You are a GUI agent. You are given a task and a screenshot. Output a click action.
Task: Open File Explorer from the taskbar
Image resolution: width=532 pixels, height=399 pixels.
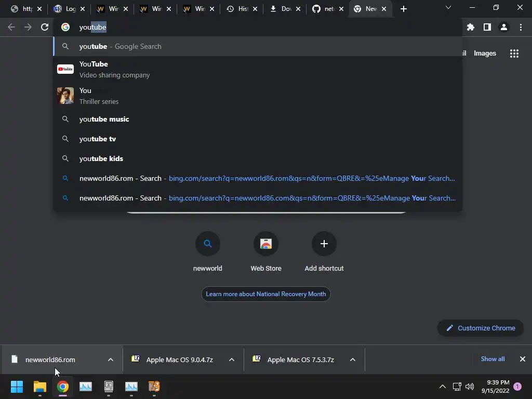pyautogui.click(x=39, y=387)
